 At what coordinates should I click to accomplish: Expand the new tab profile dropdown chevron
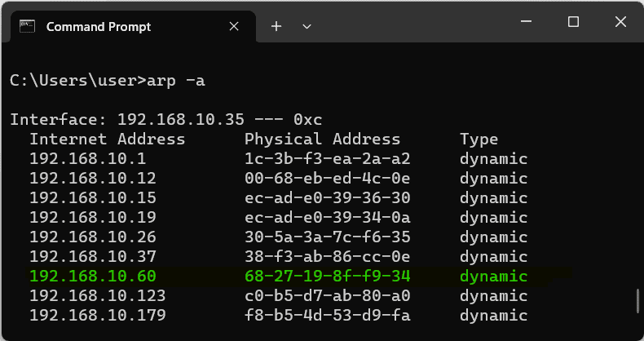307,26
